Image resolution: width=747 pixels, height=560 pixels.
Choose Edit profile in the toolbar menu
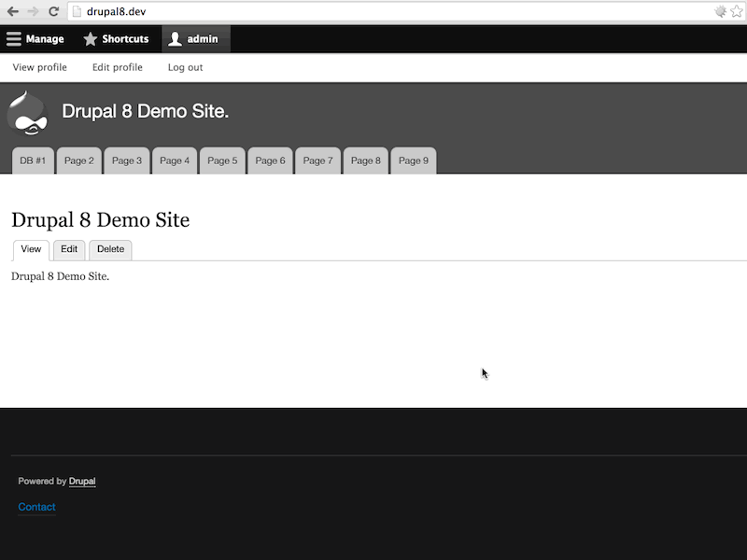[x=116, y=67]
